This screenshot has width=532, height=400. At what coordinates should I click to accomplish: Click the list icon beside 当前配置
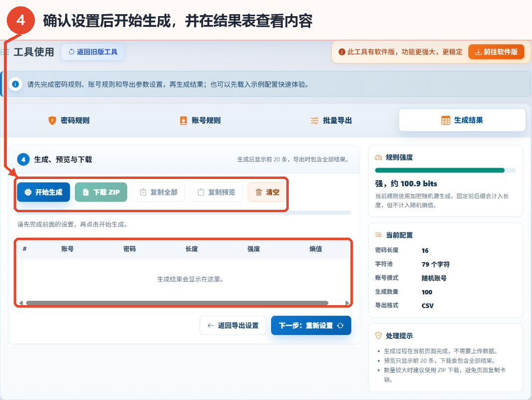click(378, 235)
